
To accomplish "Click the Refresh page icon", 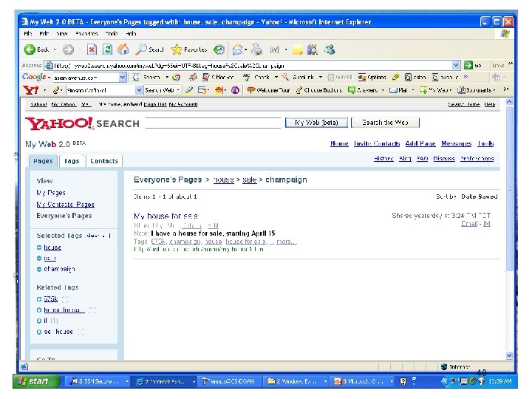I will click(108, 50).
